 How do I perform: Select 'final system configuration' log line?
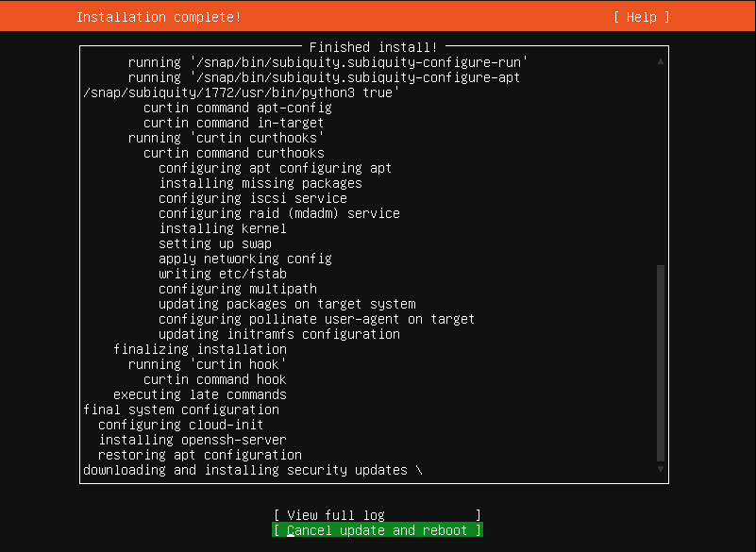(181, 410)
